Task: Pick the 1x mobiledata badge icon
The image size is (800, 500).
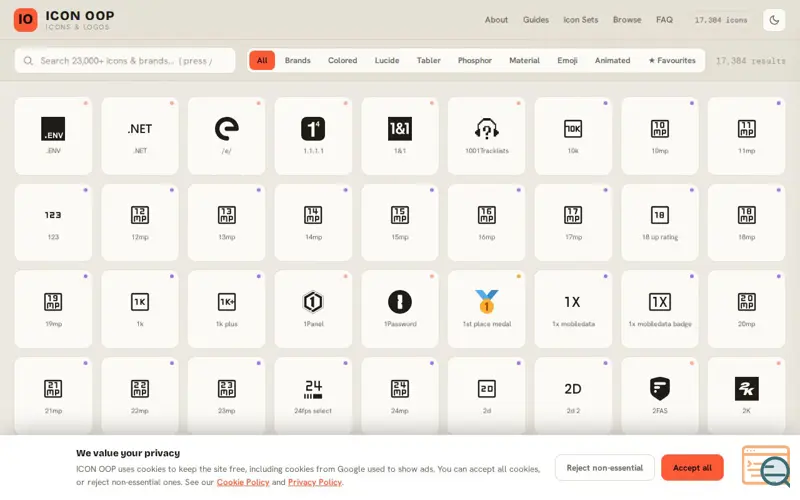Action: point(660,309)
